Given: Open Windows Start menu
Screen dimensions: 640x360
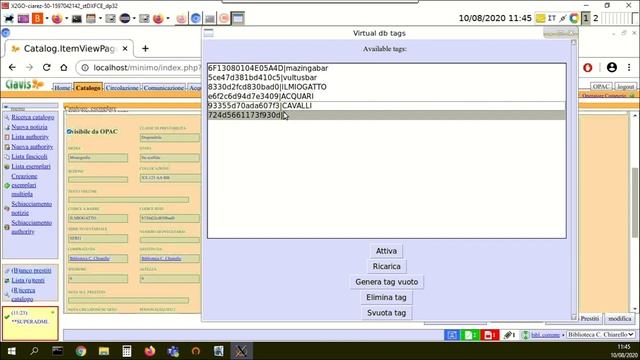Looking at the screenshot, I should [11, 351].
